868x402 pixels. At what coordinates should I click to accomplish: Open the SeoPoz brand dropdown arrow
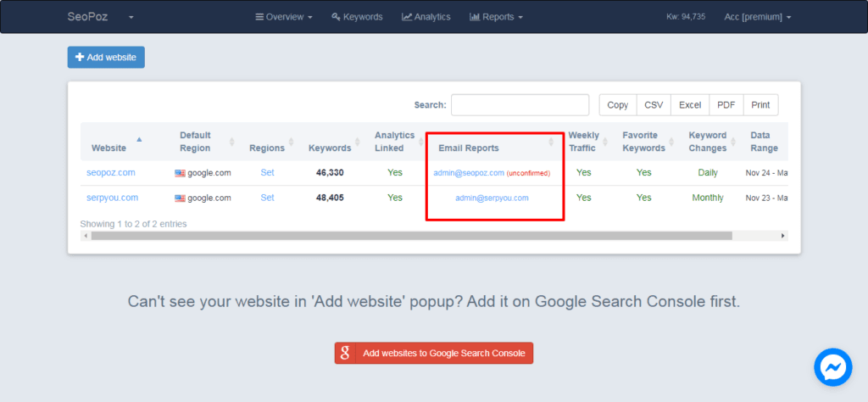(x=131, y=17)
